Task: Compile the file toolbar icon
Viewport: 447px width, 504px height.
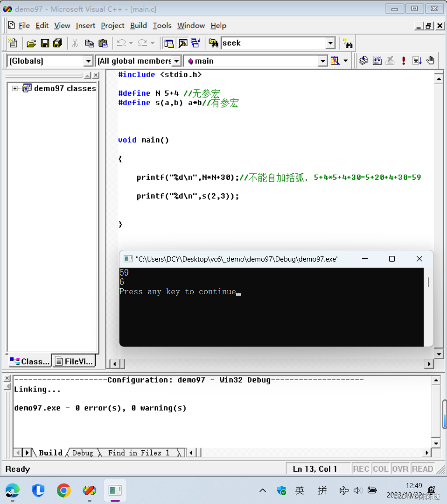Action: [x=363, y=60]
